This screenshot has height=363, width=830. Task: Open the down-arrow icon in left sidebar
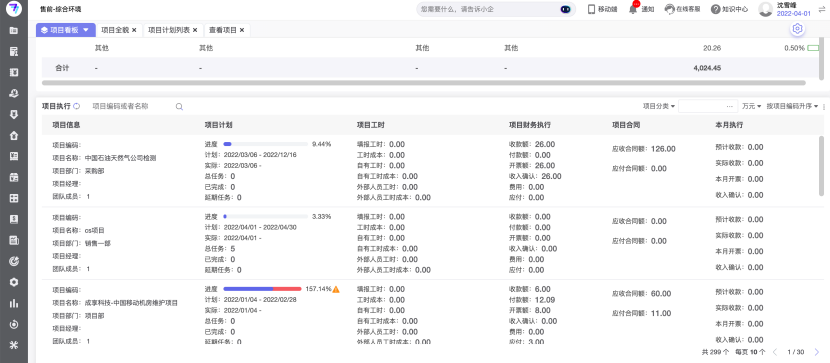[14, 114]
